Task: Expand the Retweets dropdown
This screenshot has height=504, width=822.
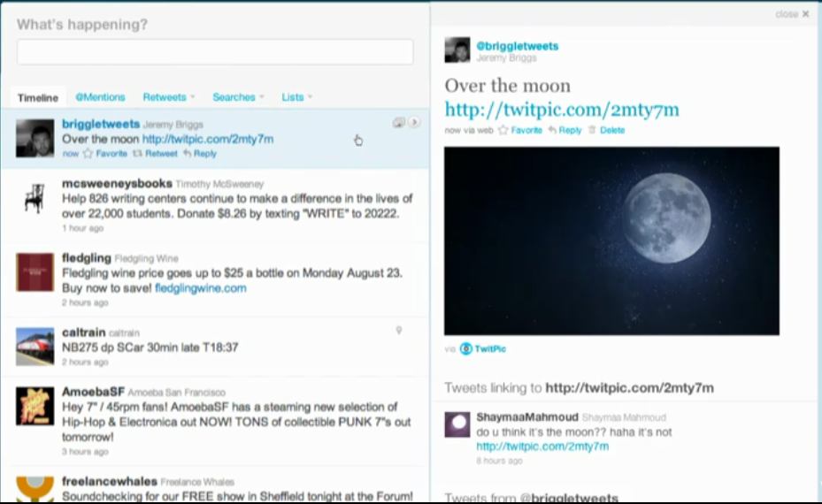Action: [169, 97]
